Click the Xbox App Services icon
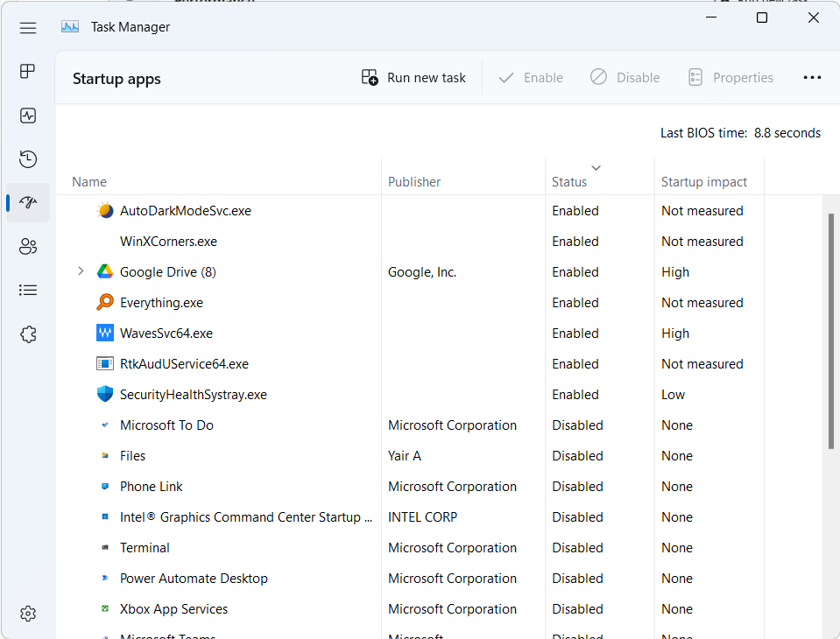The image size is (840, 639). 105,608
